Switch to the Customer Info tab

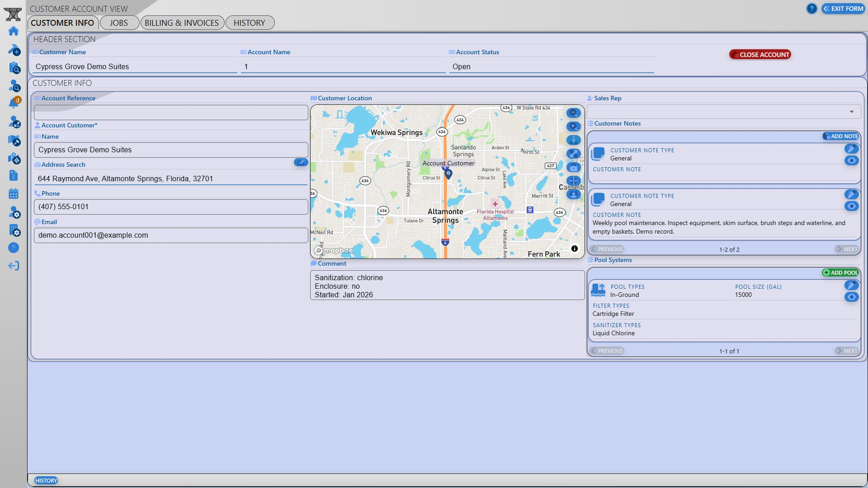pos(63,23)
